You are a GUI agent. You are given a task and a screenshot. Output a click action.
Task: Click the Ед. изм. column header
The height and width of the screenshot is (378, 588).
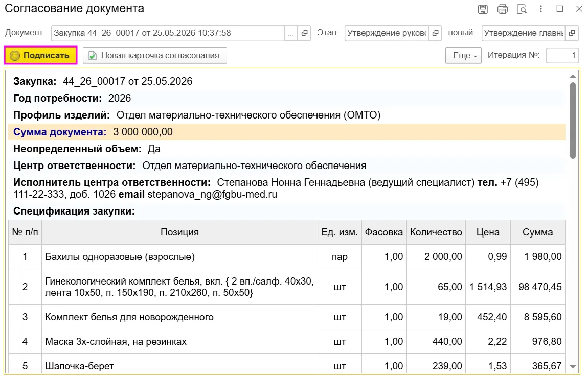(x=340, y=232)
